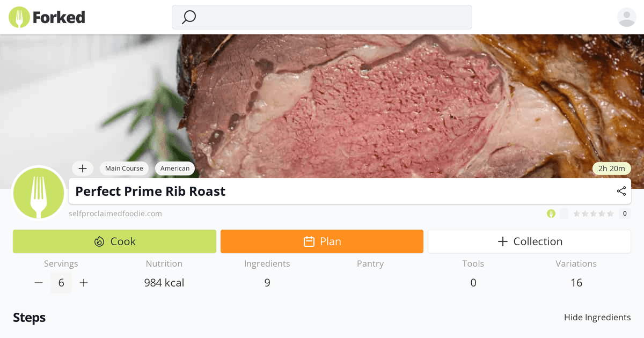Visit the selfproclaimedfoodie.com source link

(115, 214)
